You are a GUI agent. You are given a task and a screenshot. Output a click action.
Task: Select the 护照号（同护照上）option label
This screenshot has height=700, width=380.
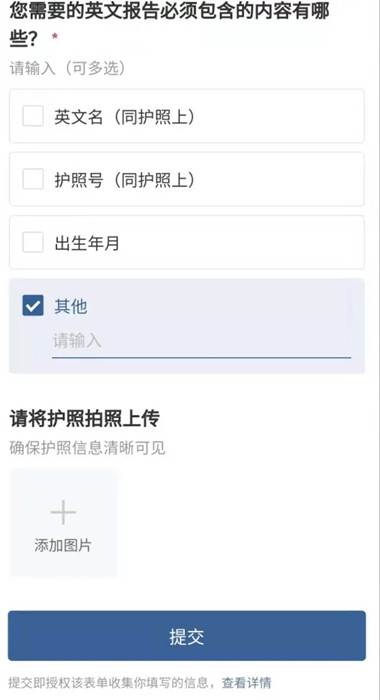point(125,180)
